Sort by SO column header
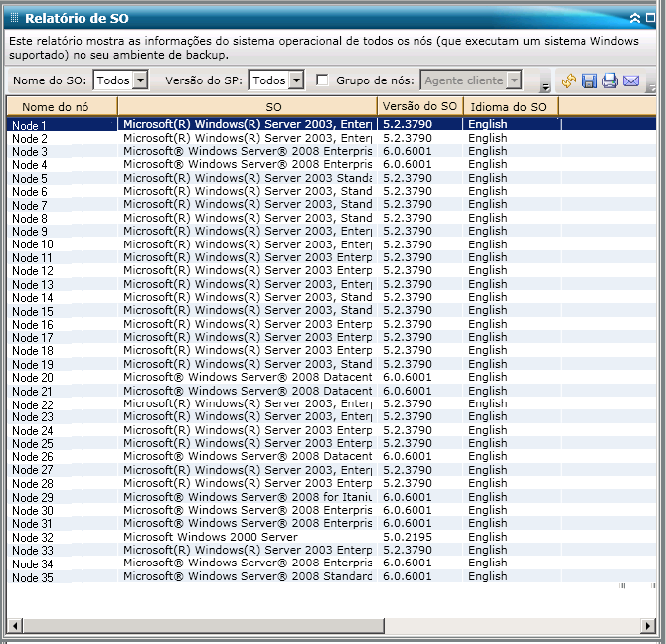 (248, 107)
